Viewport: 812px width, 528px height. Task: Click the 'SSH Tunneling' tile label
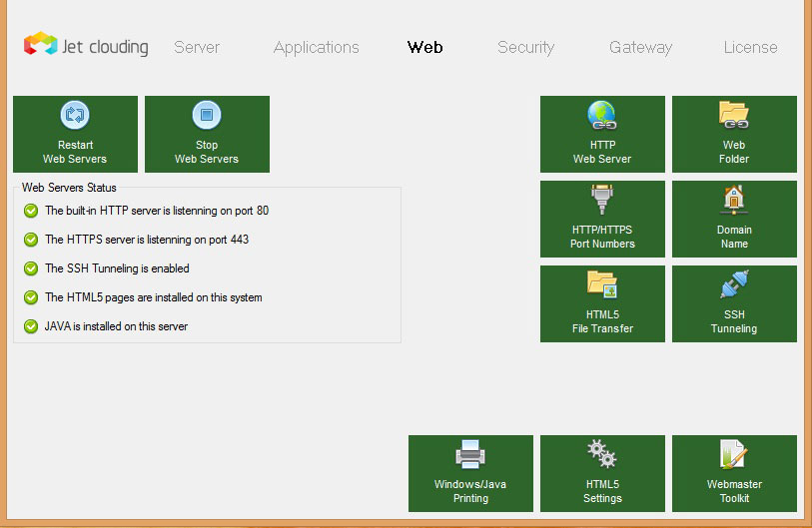pos(734,321)
